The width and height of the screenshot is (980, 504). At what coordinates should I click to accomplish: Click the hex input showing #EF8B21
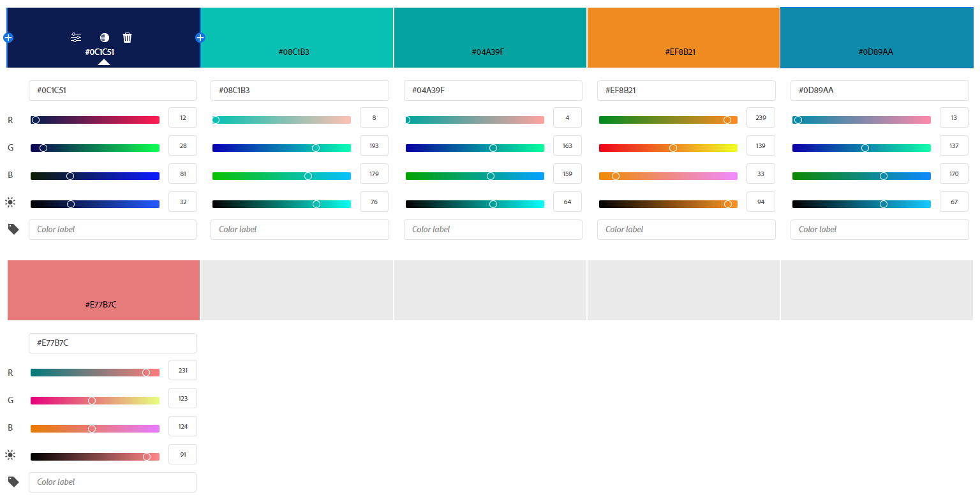686,90
